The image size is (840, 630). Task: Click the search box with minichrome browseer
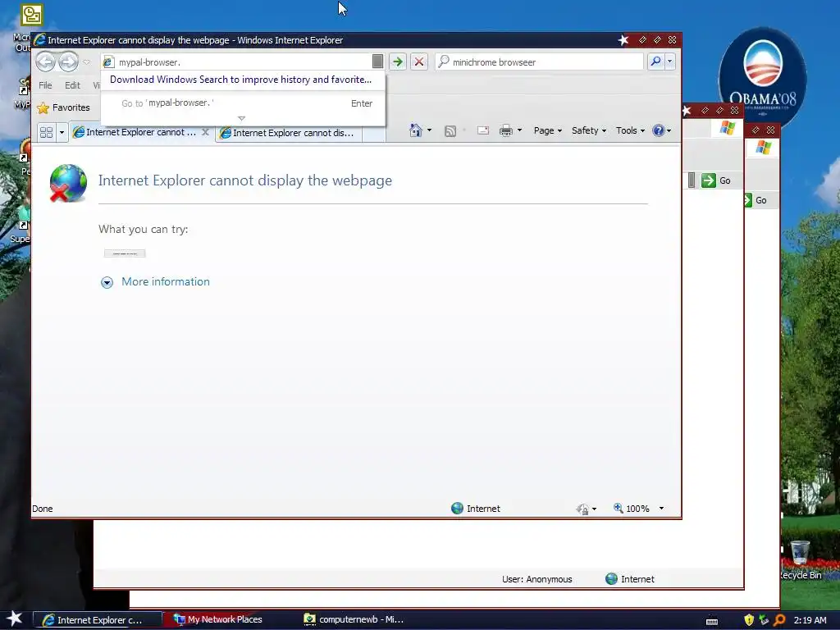540,62
